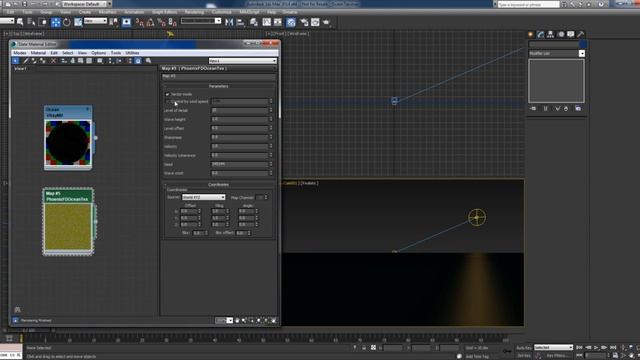The height and width of the screenshot is (360, 640).
Task: Collapse the Parameters rollout
Action: coord(218,86)
